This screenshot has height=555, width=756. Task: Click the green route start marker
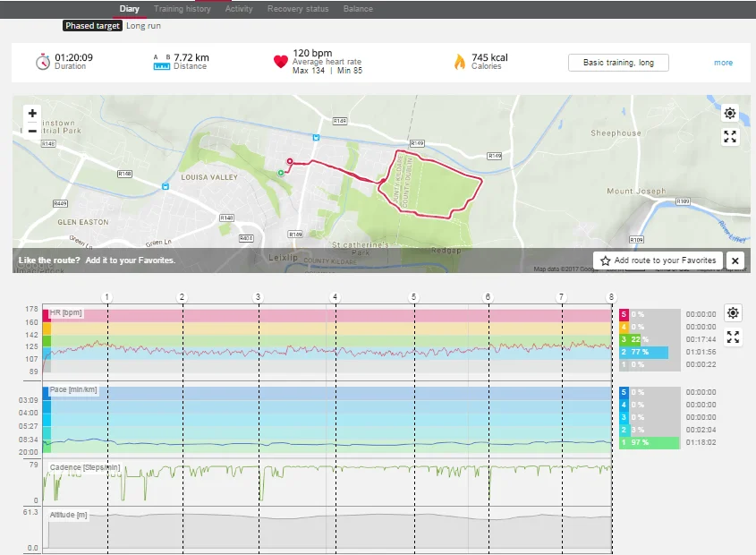pyautogui.click(x=281, y=172)
